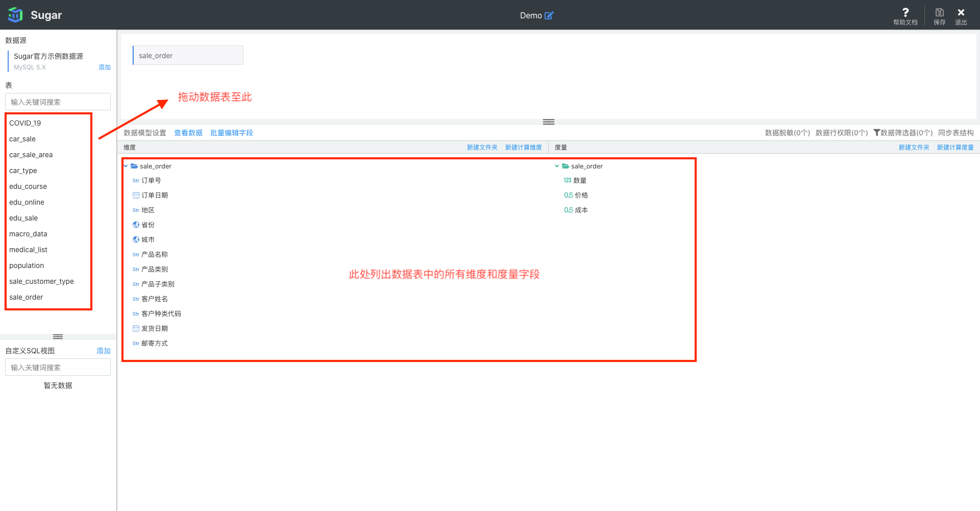Open the 查看数据 tab
Image resolution: width=980 pixels, height=511 pixels.
(188, 133)
